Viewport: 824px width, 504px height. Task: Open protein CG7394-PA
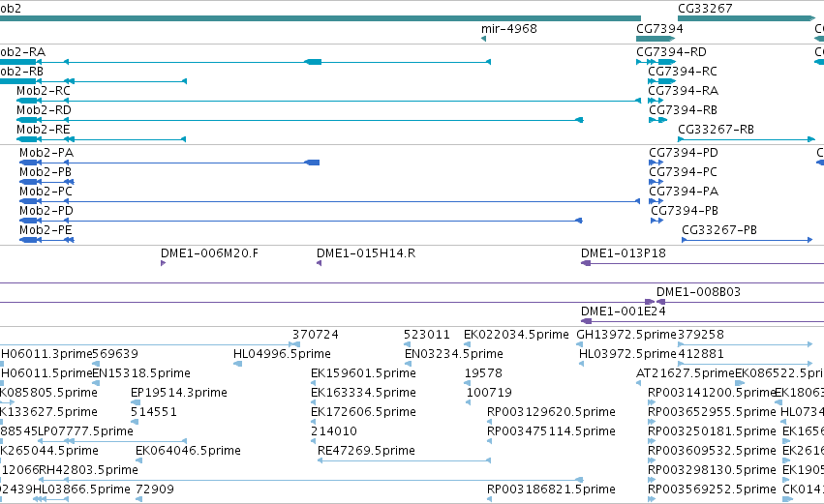point(684,192)
